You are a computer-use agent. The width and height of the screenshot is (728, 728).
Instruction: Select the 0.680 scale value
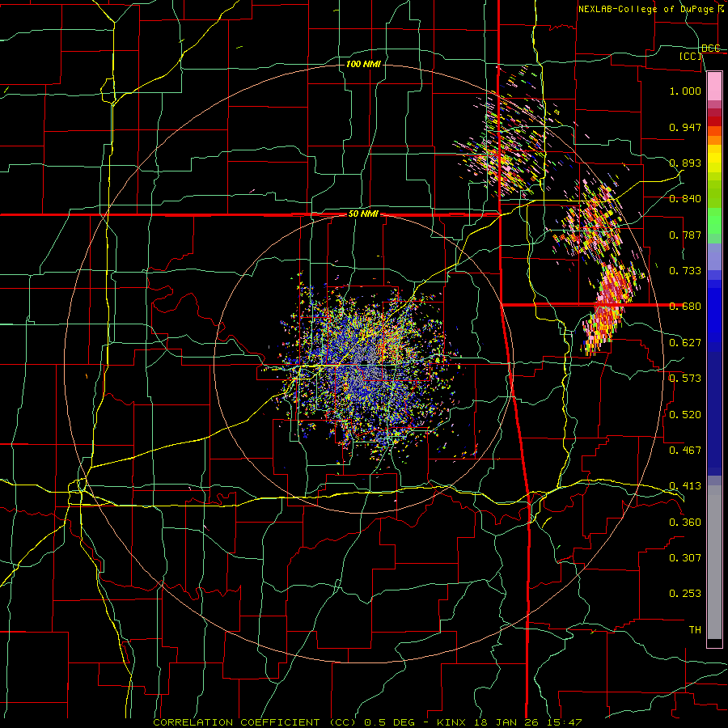click(685, 307)
